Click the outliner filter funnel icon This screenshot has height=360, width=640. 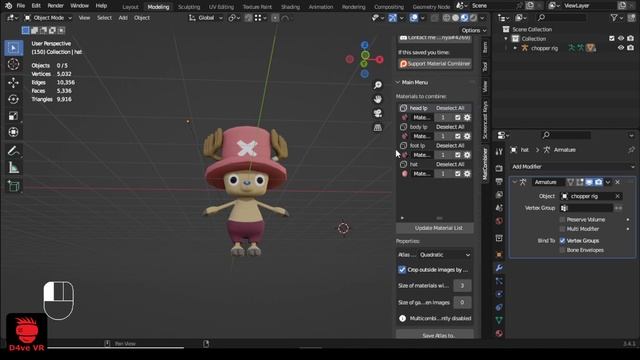click(x=614, y=18)
